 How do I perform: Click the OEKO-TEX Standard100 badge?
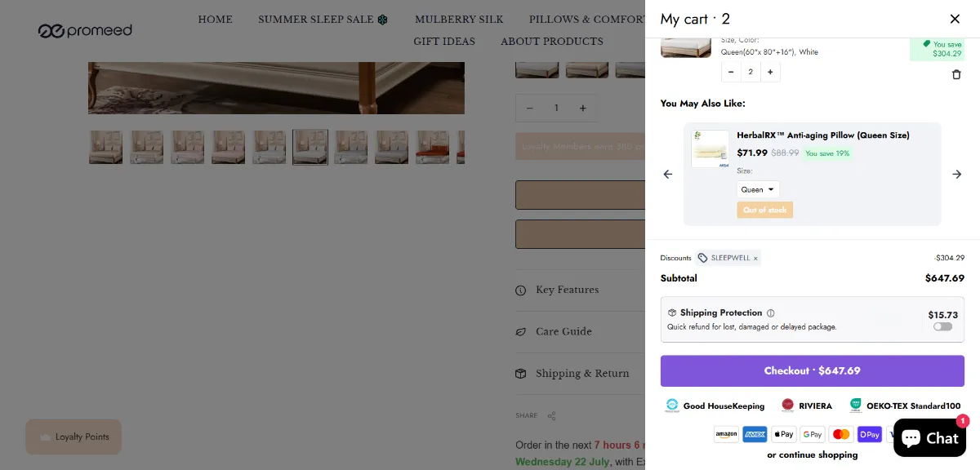pos(905,406)
